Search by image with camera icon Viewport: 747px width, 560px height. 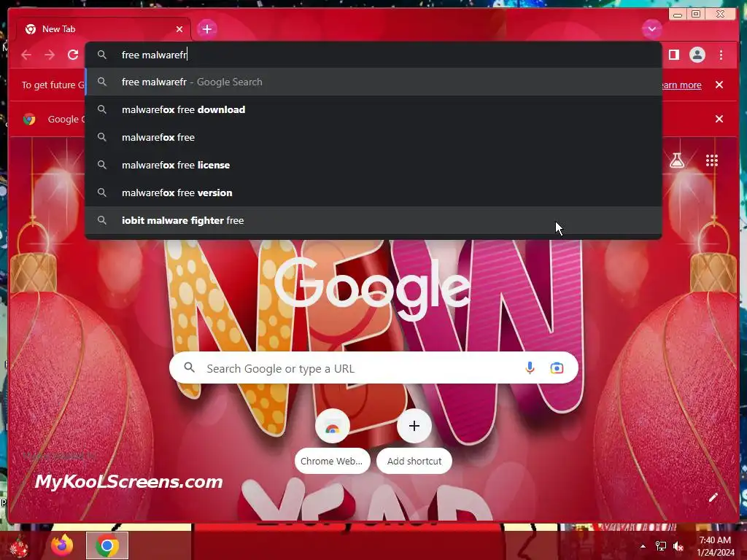557,368
